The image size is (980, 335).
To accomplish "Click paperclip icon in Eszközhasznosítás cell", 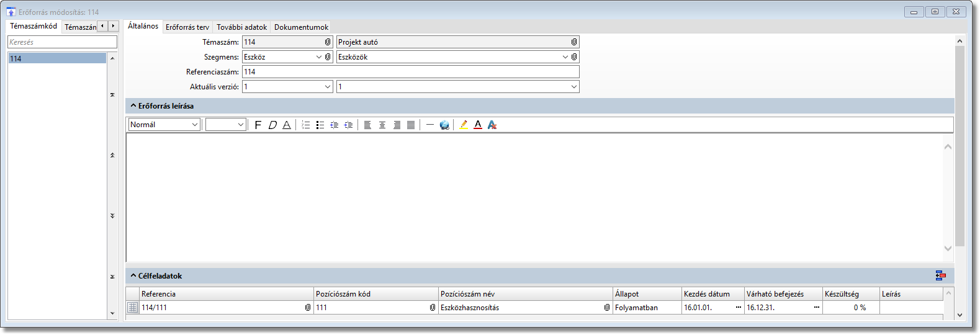I will (x=607, y=308).
